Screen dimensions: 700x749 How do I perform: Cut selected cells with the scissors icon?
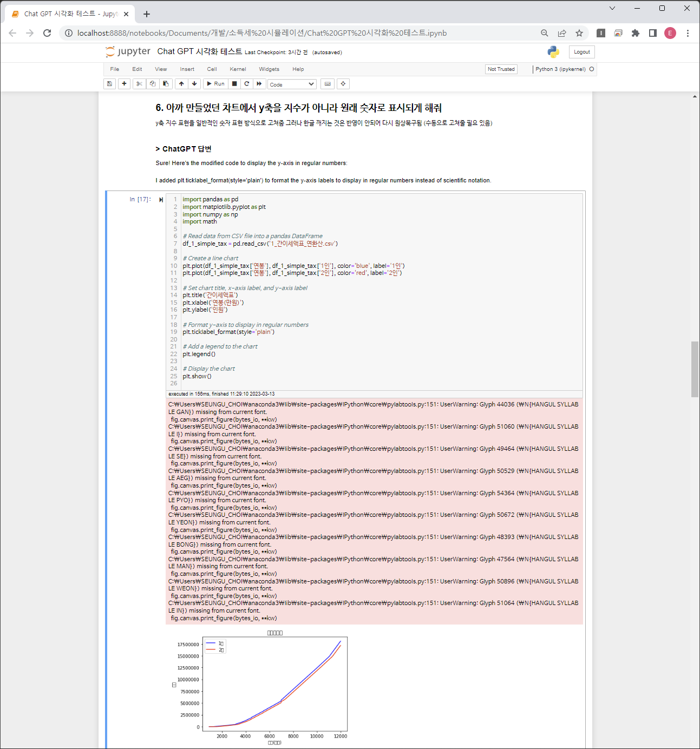pos(139,84)
